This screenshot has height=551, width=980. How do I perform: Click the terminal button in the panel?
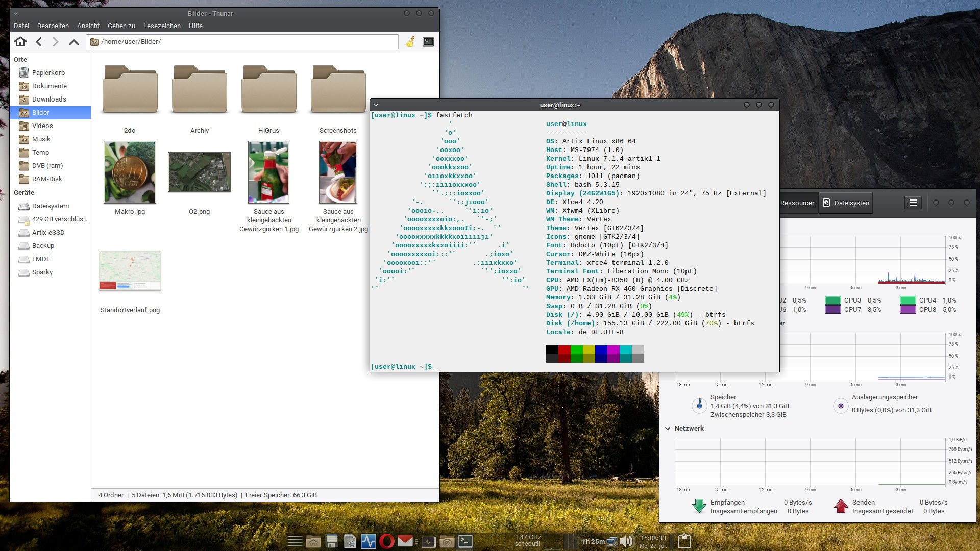465,541
